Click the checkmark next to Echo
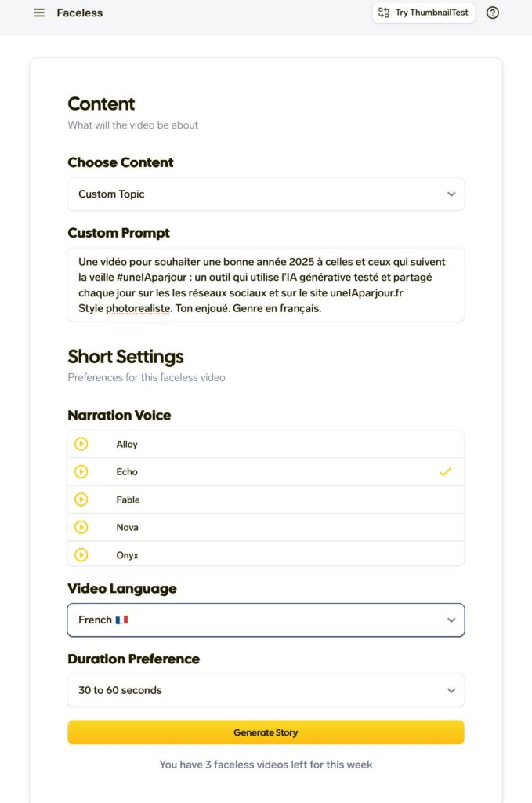532x803 pixels. (445, 472)
